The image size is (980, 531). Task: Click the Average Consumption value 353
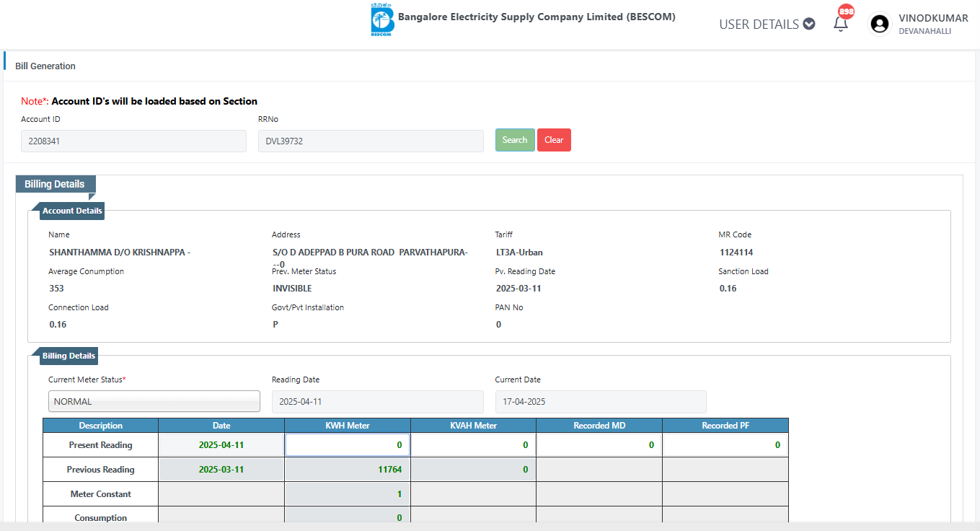(x=56, y=289)
